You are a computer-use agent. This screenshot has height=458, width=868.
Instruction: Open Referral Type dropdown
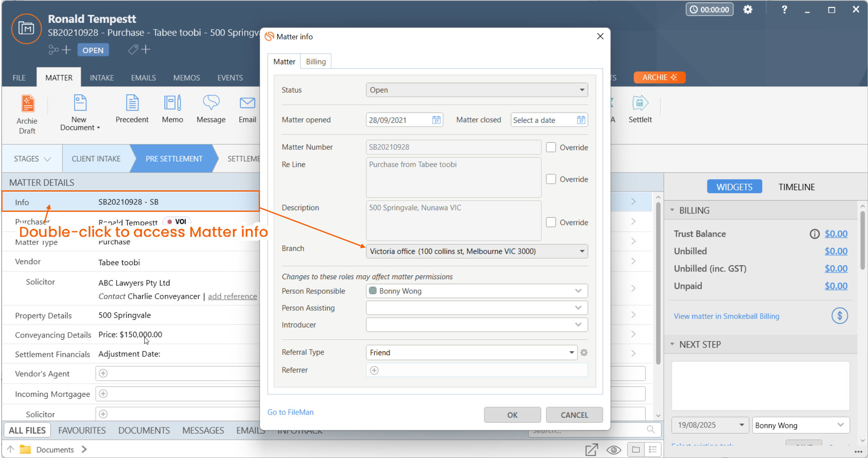[472, 352]
